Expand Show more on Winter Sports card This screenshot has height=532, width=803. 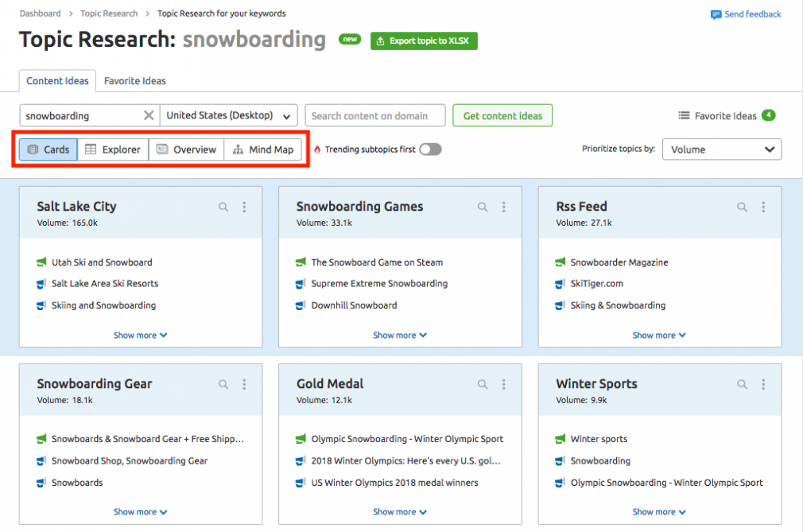[x=659, y=512]
